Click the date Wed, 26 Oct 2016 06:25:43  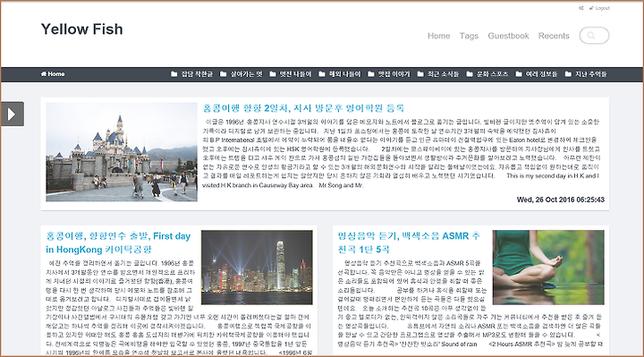pyautogui.click(x=561, y=200)
